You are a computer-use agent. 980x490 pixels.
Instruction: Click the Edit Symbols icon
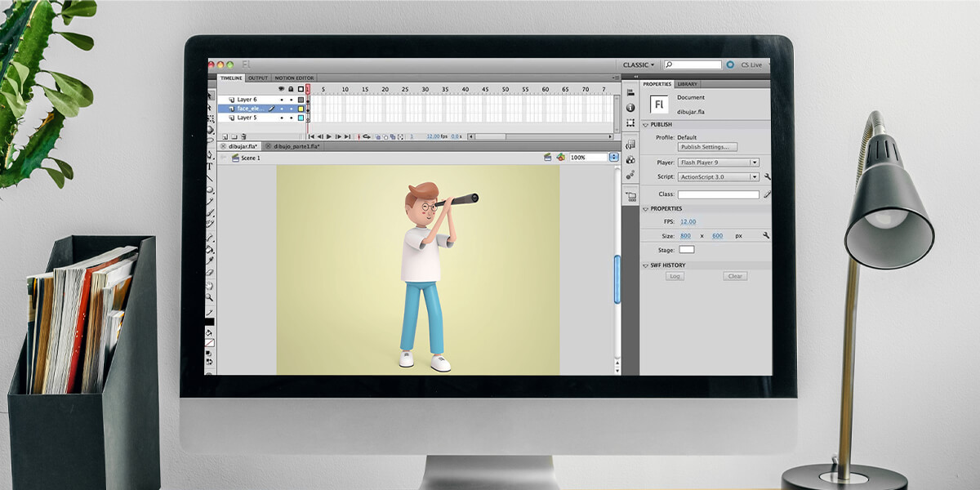[560, 157]
